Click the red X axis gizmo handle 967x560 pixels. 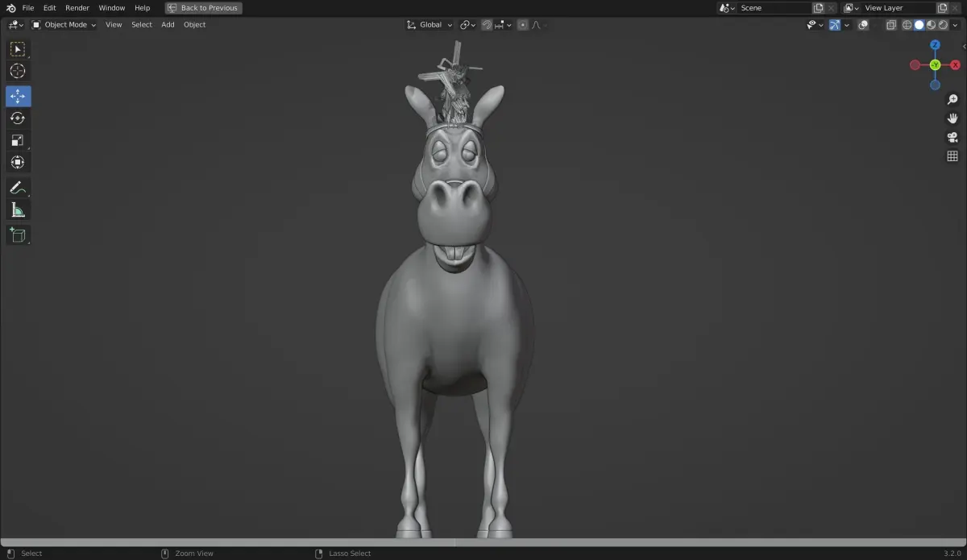[956, 64]
